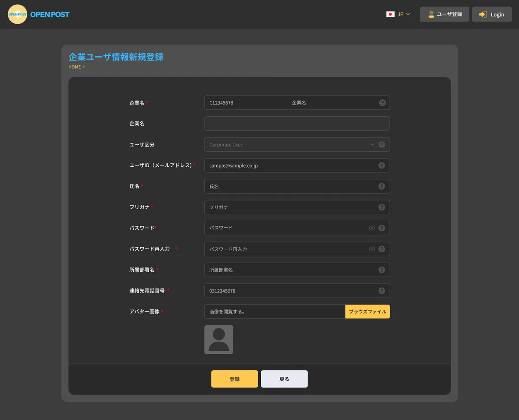Image resolution: width=519 pixels, height=420 pixels.
Task: Toggle password visibility in パスワード field
Action: 372,228
